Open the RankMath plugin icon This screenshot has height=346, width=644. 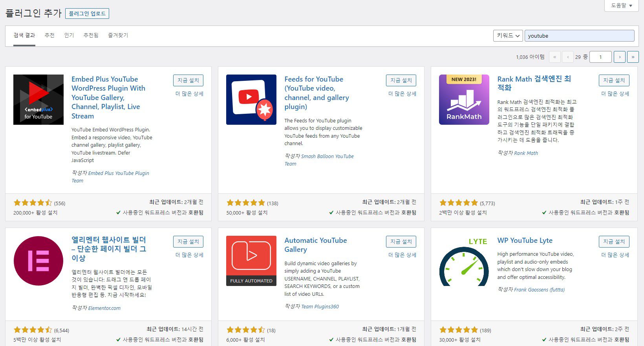(464, 100)
